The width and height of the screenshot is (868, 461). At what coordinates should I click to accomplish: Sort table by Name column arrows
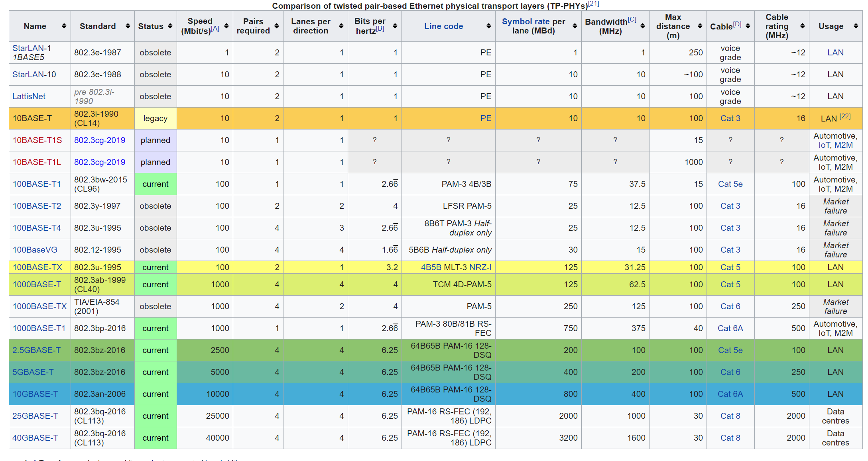point(64,26)
